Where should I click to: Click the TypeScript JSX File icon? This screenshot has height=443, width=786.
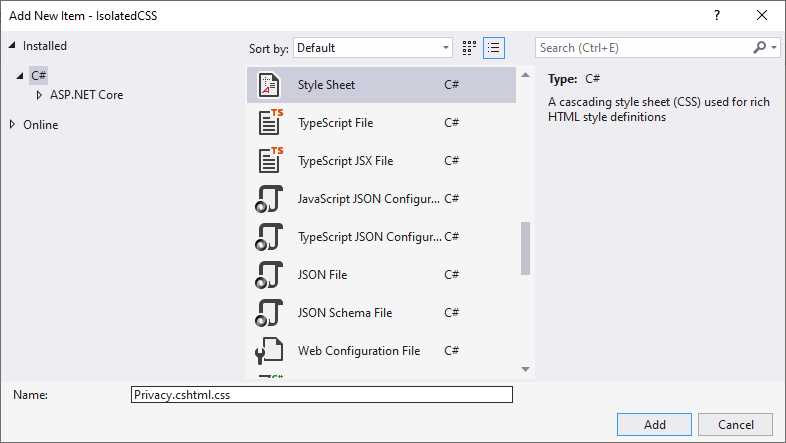pyautogui.click(x=271, y=160)
